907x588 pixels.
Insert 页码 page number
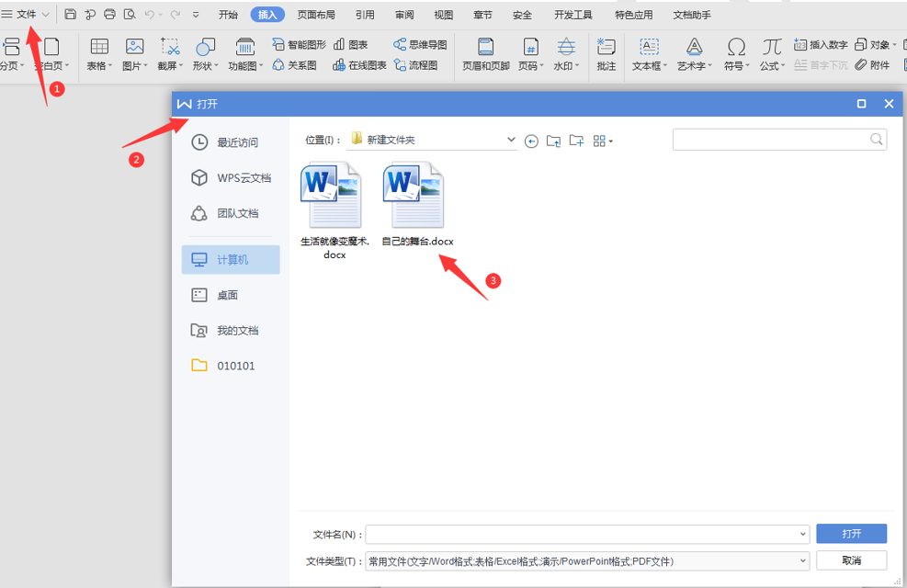pyautogui.click(x=530, y=54)
